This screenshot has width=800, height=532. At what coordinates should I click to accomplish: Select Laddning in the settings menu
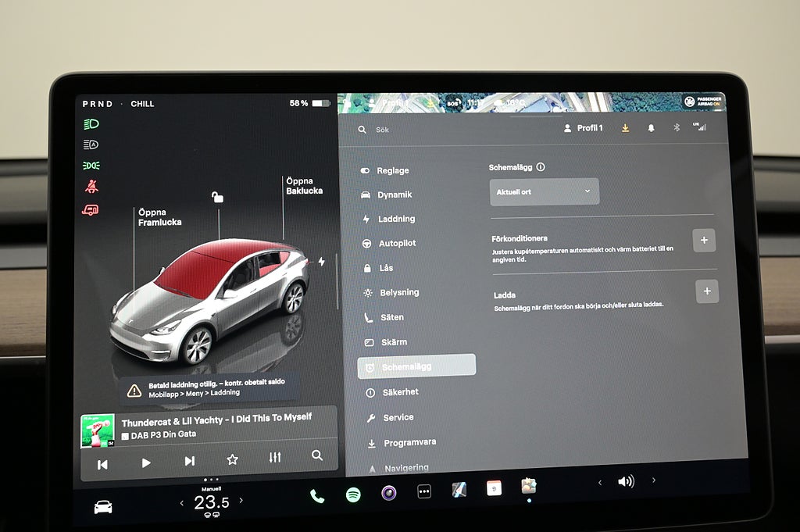click(x=396, y=220)
